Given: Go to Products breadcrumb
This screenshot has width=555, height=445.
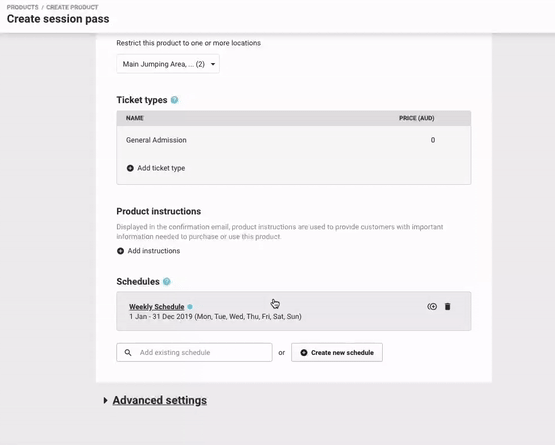Looking at the screenshot, I should point(22,7).
